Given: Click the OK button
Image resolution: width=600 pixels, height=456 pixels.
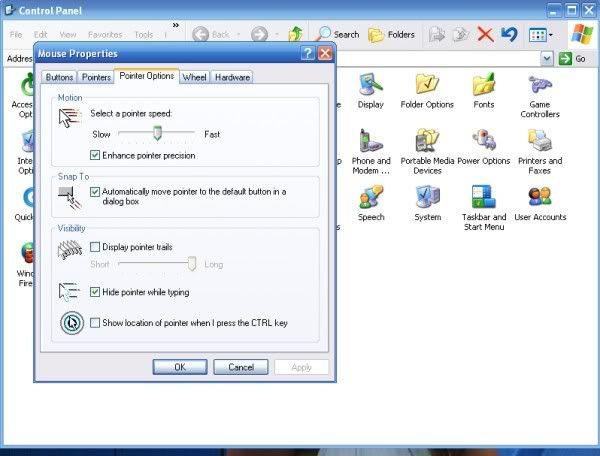Looking at the screenshot, I should [180, 367].
